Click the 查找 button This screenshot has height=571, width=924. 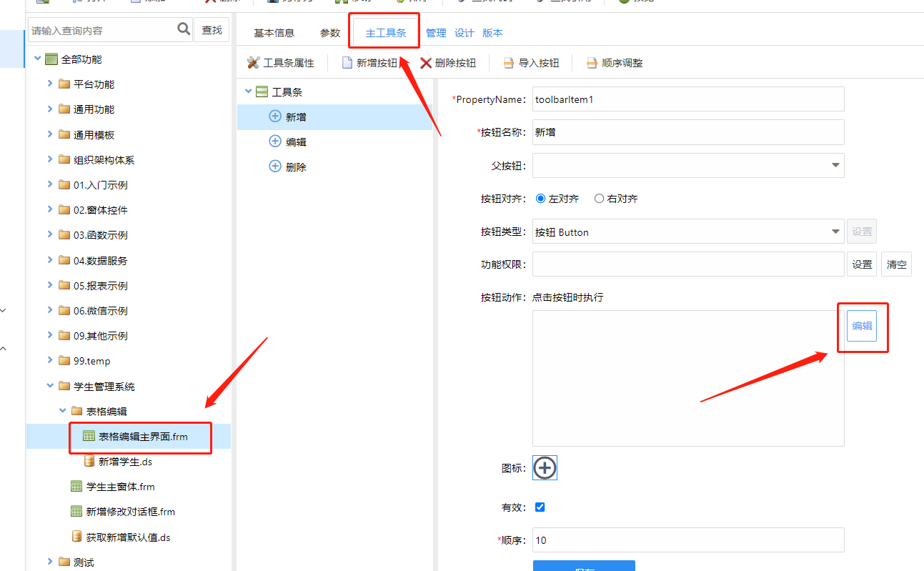click(212, 30)
